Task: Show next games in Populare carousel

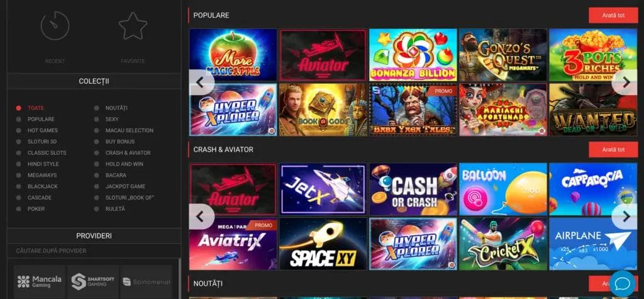Action: [626, 82]
